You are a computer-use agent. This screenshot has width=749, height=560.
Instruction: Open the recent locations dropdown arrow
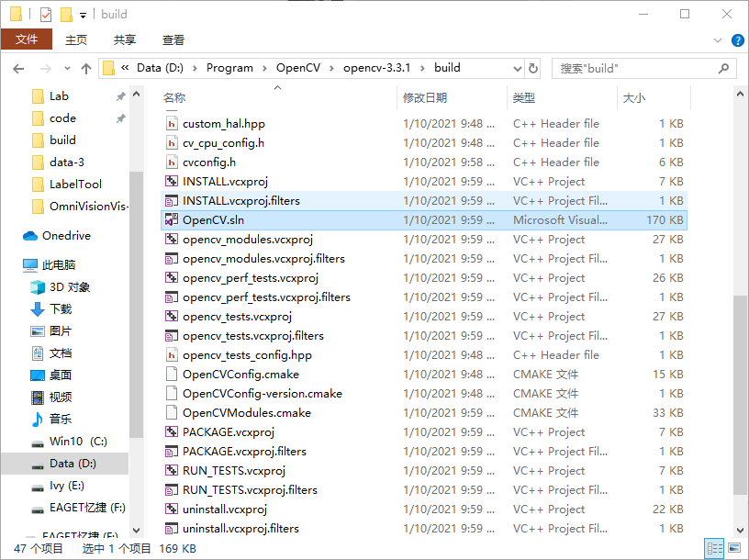(x=67, y=69)
